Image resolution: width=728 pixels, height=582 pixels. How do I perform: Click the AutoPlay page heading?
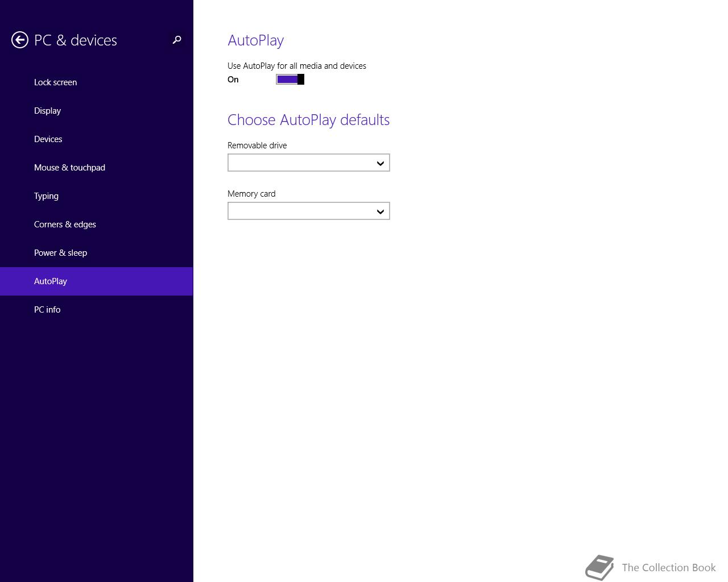255,40
